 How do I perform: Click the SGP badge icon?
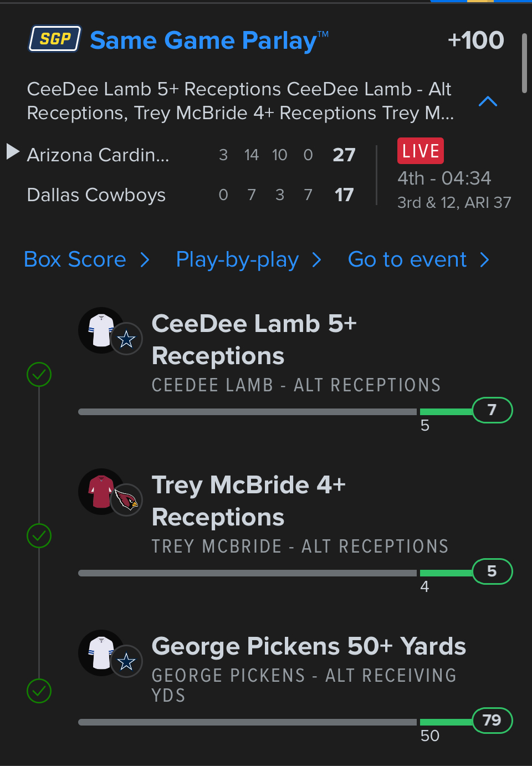55,39
